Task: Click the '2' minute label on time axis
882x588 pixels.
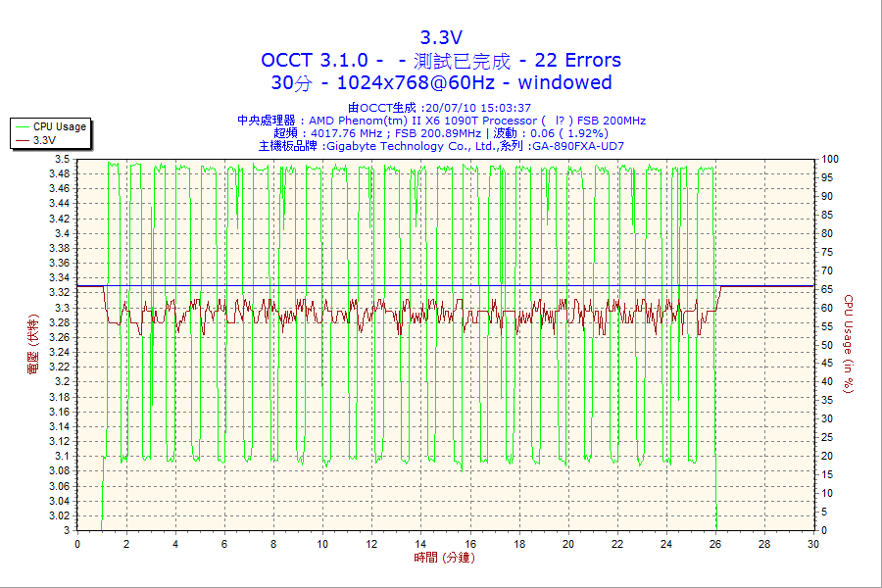Action: [x=126, y=544]
